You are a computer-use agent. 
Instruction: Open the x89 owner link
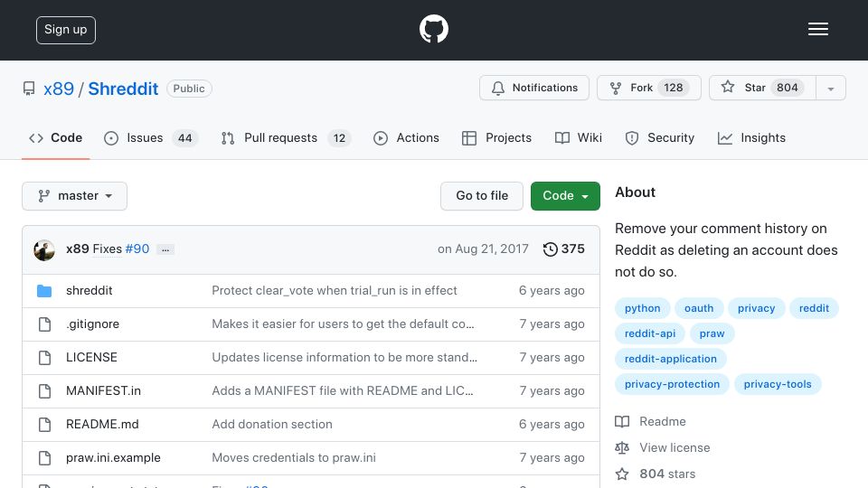[x=59, y=89]
